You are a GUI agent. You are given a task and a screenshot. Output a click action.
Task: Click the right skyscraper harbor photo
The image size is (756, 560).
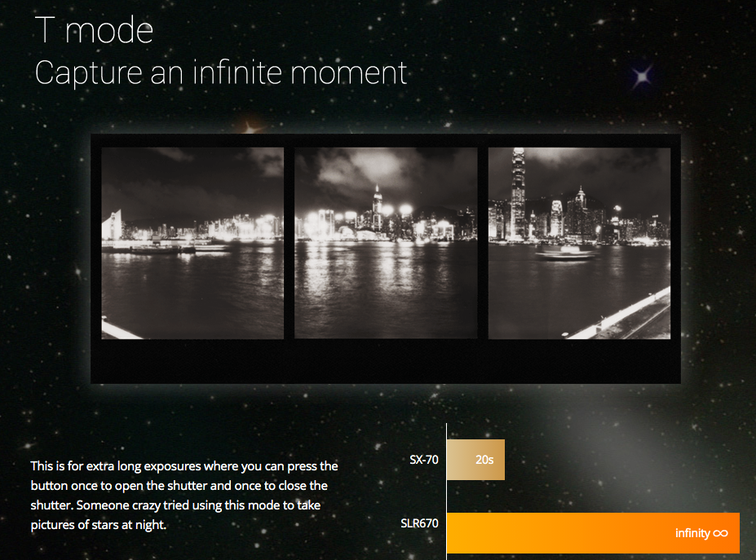579,244
